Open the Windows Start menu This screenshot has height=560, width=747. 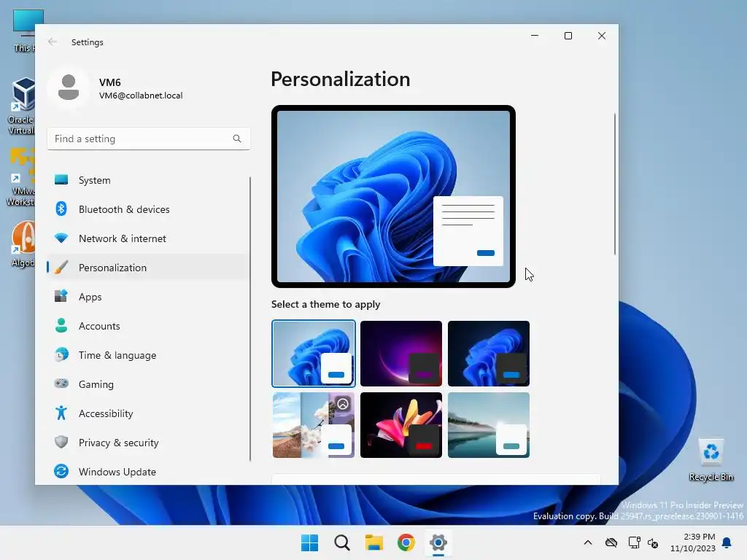tap(309, 542)
